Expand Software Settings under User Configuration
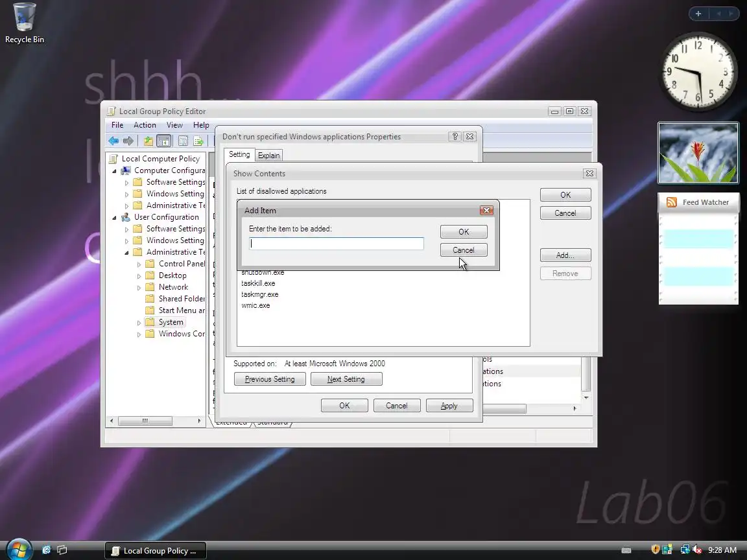 [126, 229]
